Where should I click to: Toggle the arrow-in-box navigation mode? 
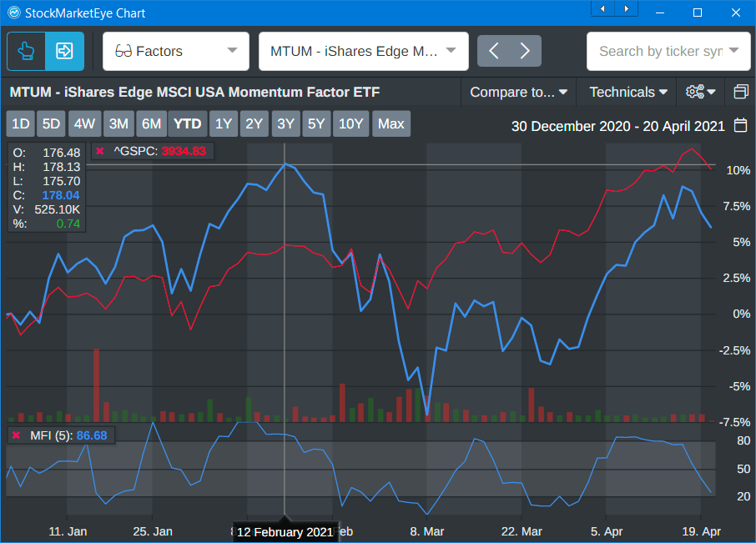64,51
